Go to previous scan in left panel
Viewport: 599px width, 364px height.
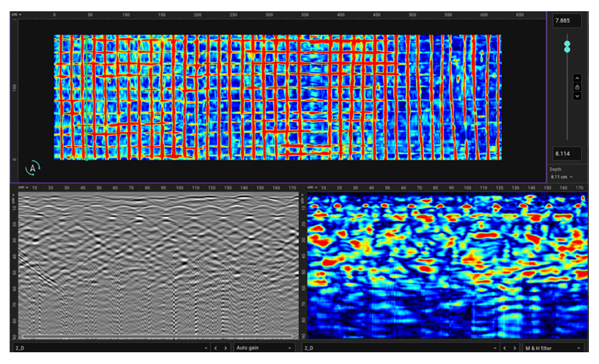tap(215, 348)
